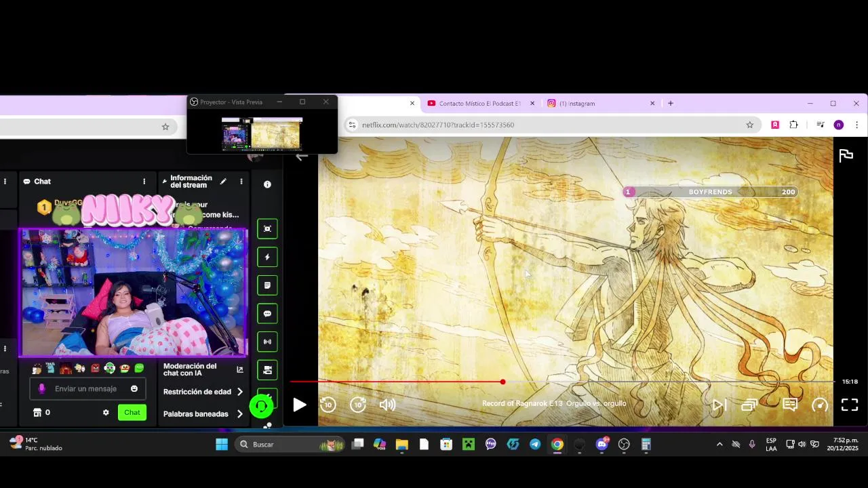Skip forward 10 seconds on Netflix

pos(358,405)
